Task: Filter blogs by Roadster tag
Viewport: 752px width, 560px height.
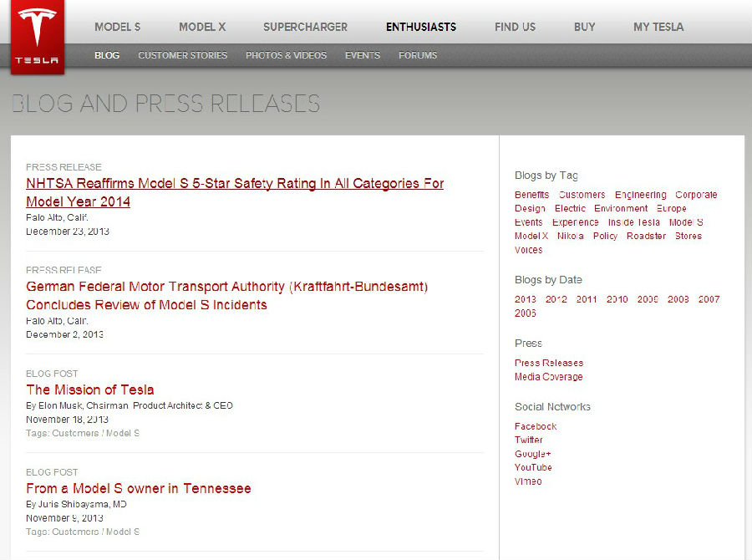Action: point(646,236)
